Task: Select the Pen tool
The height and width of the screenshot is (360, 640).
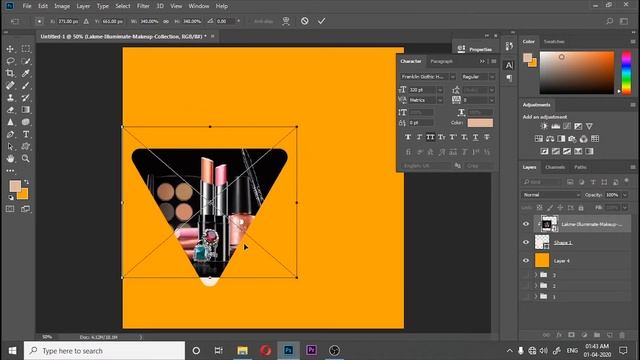Action: 10,134
